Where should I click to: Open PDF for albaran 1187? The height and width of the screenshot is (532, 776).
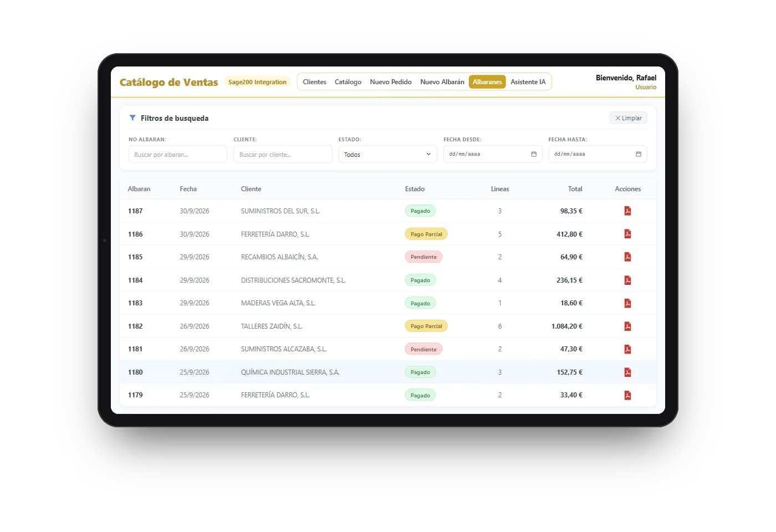[x=627, y=211]
